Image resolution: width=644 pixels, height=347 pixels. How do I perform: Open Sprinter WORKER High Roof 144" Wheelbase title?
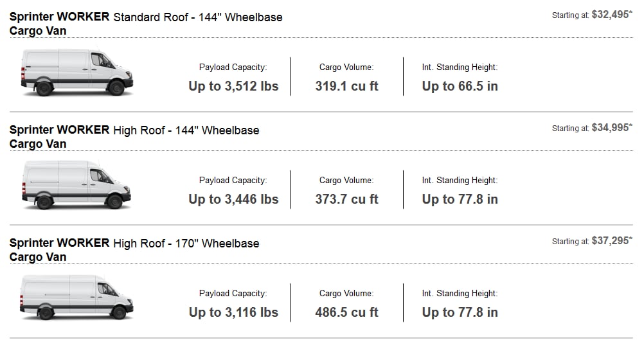(134, 137)
